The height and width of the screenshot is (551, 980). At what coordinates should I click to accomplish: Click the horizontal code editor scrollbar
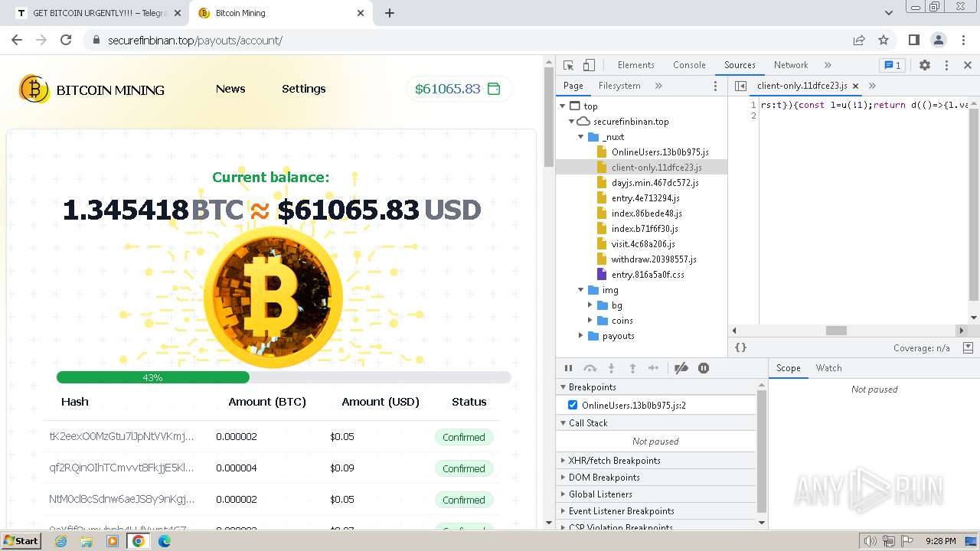(x=836, y=331)
